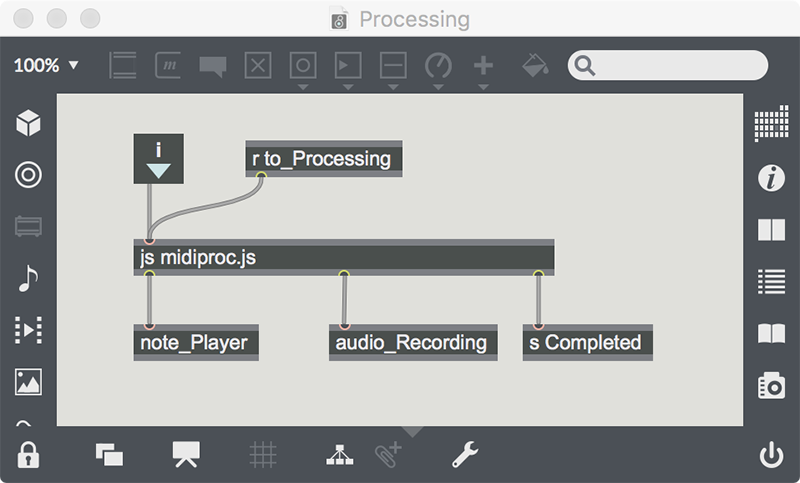800x483 pixels.
Task: Toggle audio power button on
Action: 771,454
